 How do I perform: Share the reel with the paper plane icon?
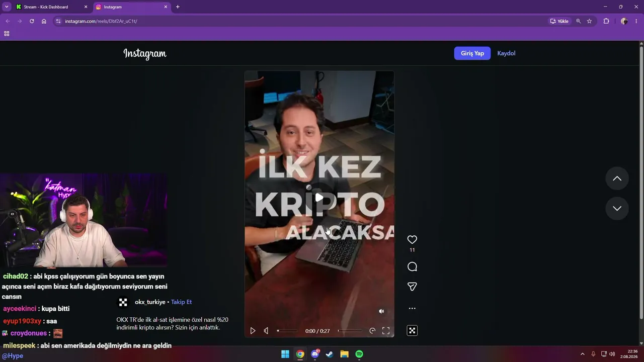(x=412, y=287)
